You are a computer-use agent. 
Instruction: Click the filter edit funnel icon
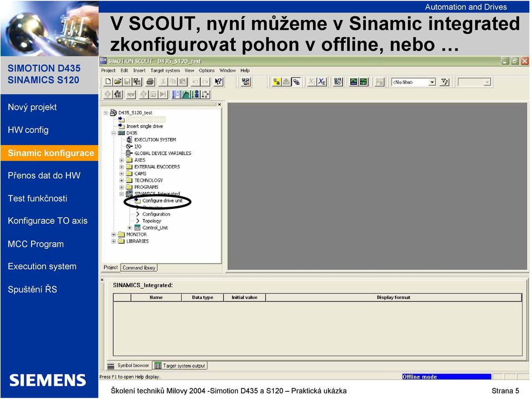pyautogui.click(x=444, y=82)
